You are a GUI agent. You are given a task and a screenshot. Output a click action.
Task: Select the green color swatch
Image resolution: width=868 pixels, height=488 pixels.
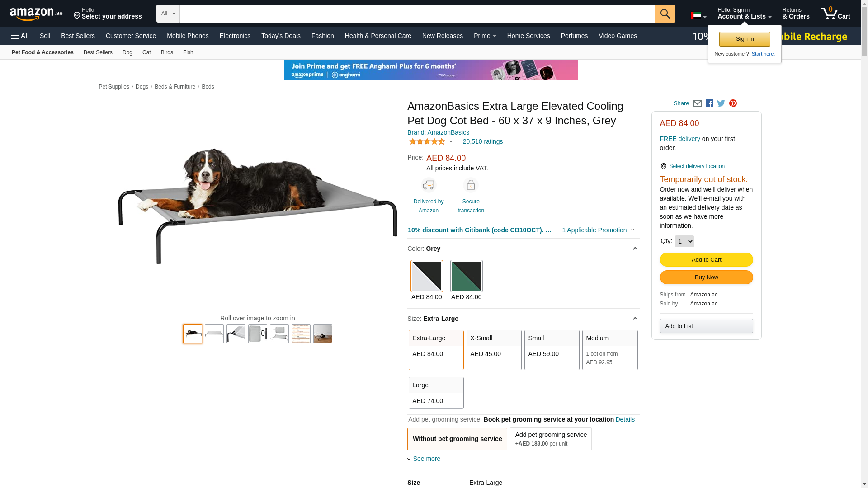pyautogui.click(x=466, y=276)
